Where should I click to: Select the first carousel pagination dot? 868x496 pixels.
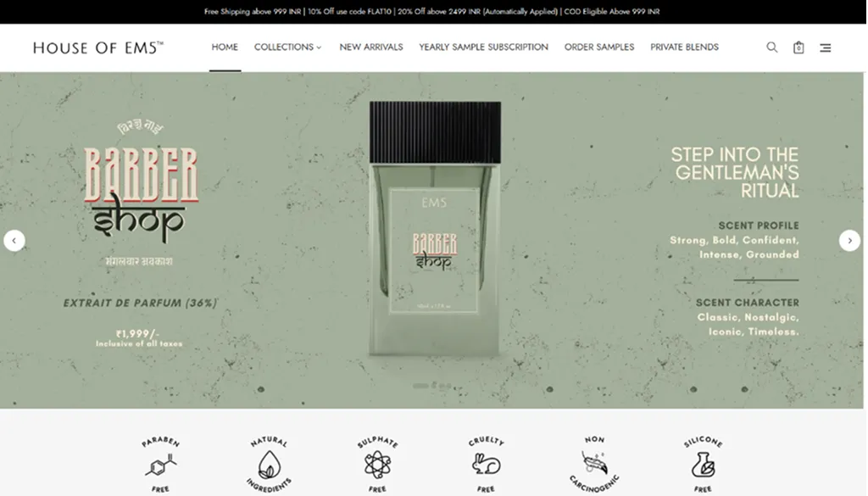point(420,385)
